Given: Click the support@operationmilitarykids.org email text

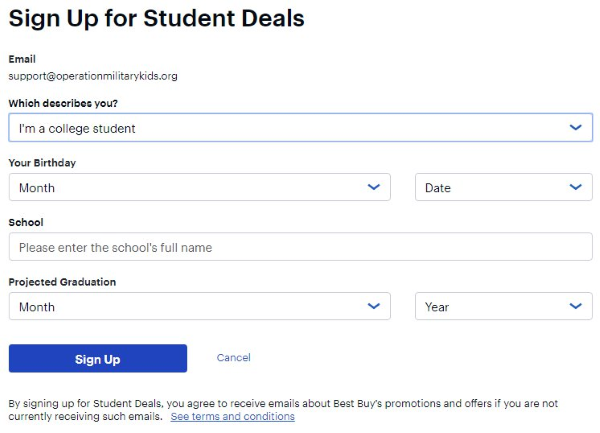Looking at the screenshot, I should [93, 76].
